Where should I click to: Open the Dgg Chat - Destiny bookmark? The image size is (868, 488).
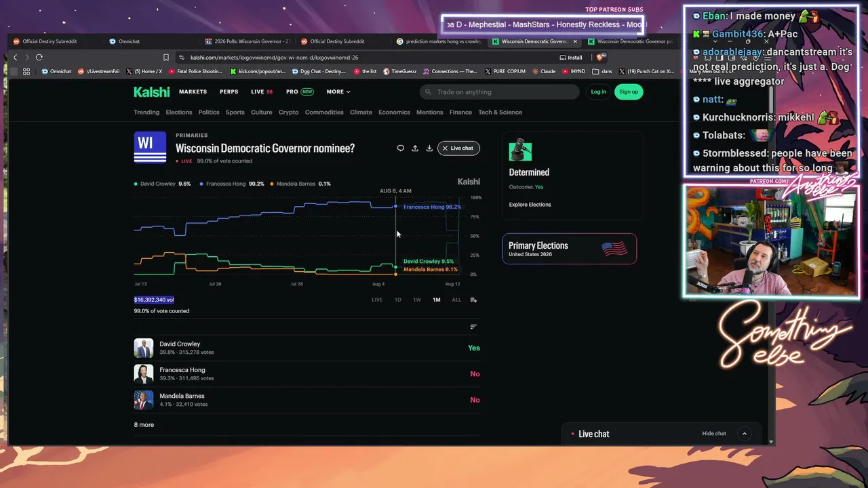[x=318, y=71]
